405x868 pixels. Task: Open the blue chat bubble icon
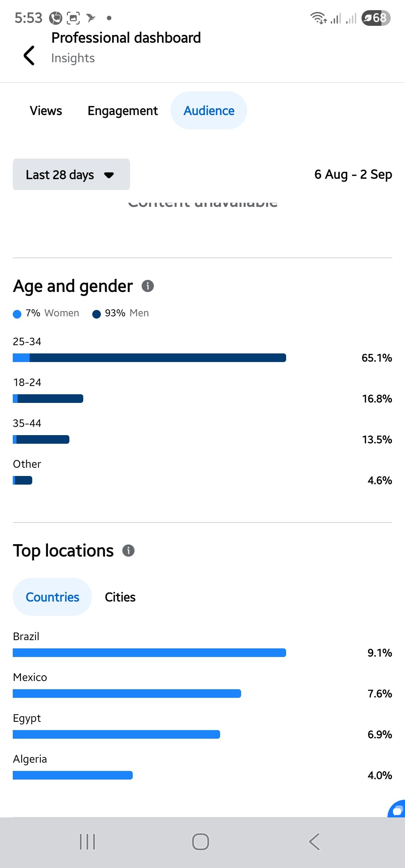click(x=397, y=810)
